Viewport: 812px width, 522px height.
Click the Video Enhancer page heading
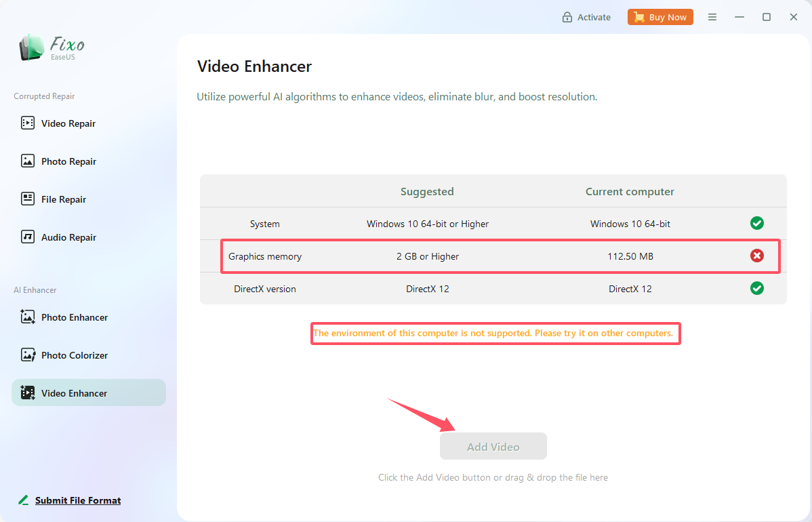(254, 66)
